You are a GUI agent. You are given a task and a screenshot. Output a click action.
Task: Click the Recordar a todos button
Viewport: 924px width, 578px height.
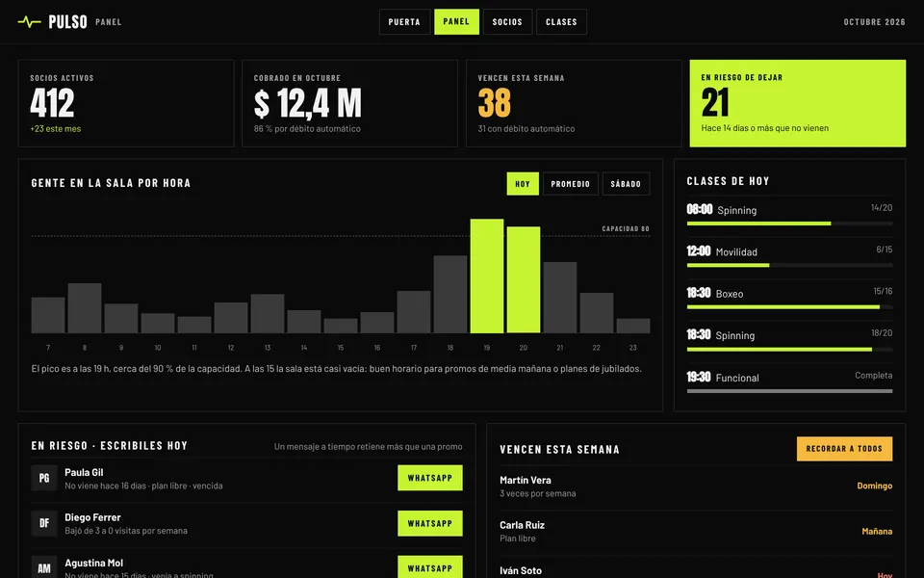pyautogui.click(x=844, y=449)
